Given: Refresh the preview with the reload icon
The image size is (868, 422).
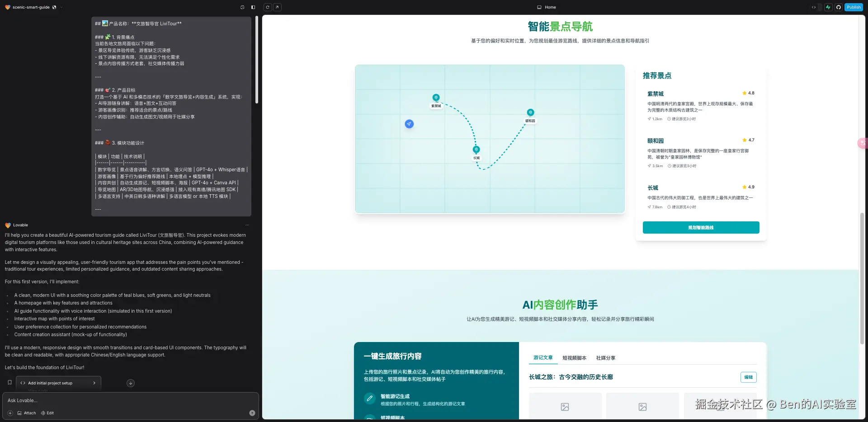Looking at the screenshot, I should click(x=268, y=7).
